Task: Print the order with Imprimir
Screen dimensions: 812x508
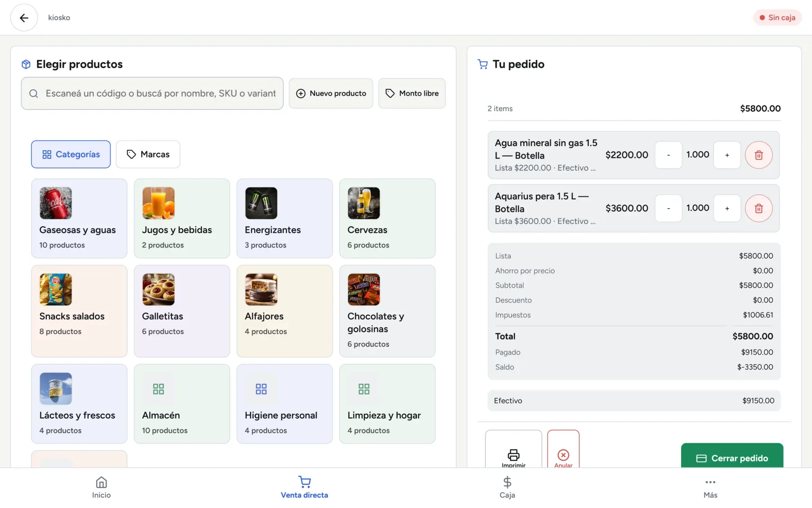Action: tap(513, 449)
